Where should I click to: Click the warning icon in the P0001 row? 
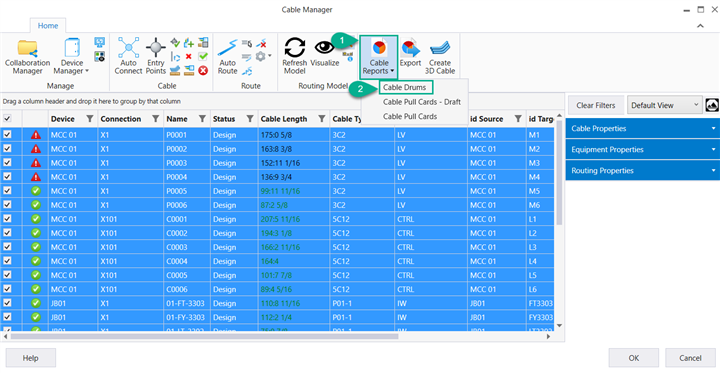coord(36,135)
